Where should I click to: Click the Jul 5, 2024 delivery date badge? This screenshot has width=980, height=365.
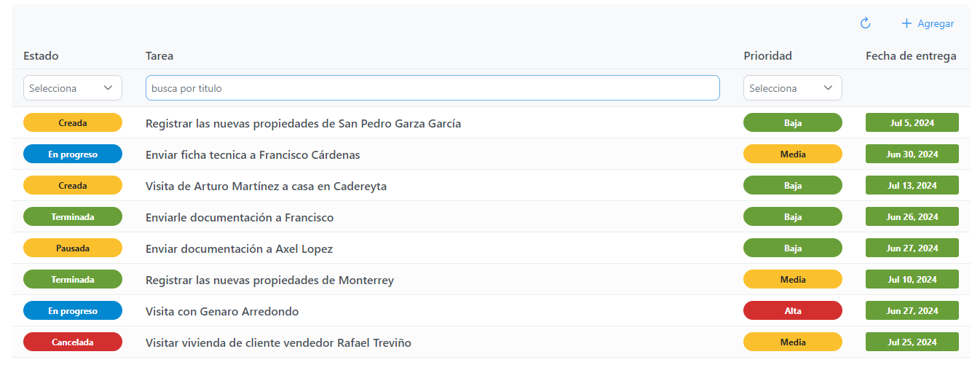point(912,122)
